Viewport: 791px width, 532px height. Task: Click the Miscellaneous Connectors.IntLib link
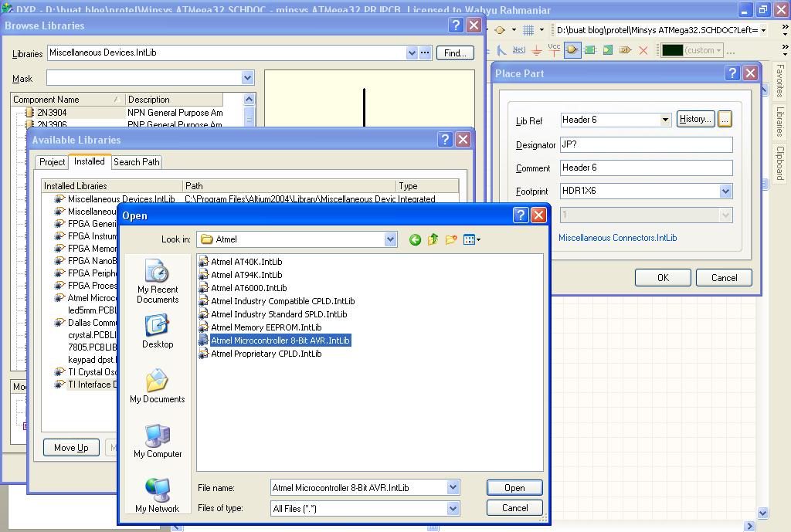(617, 238)
